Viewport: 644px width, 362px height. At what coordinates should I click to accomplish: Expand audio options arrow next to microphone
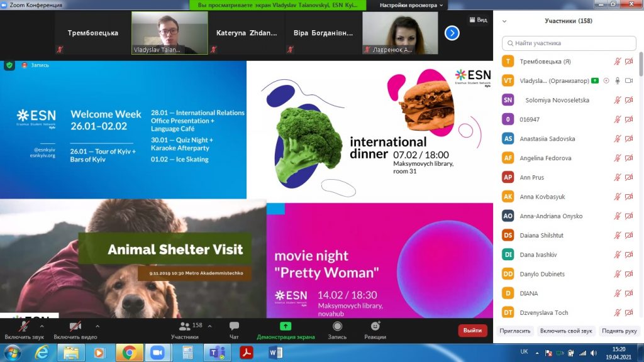42,326
